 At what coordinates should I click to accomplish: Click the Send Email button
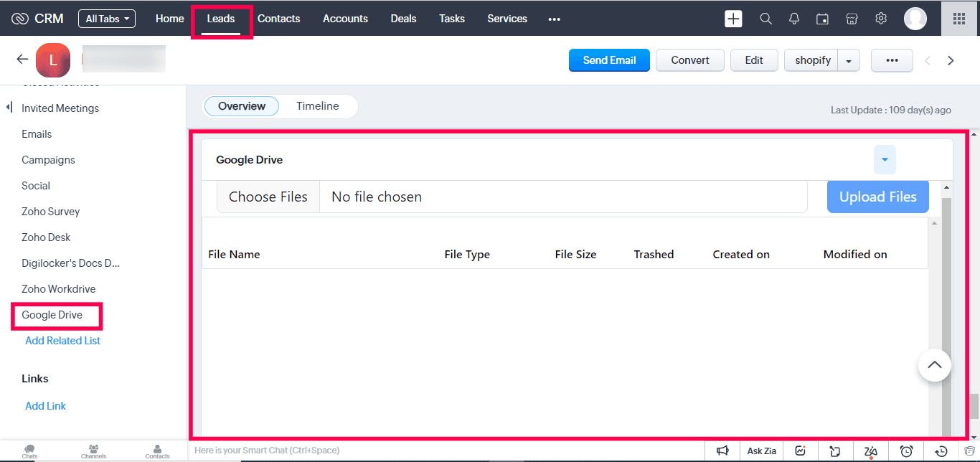[610, 60]
